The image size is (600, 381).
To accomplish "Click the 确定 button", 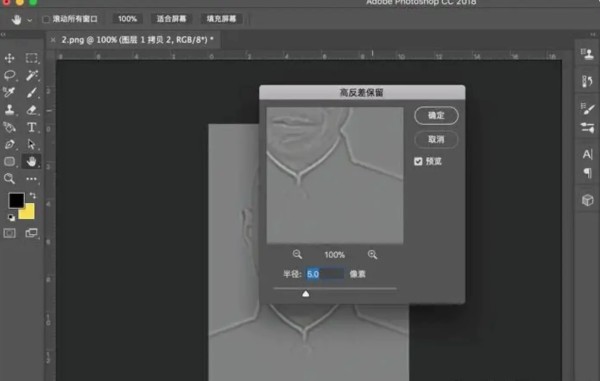I will (436, 115).
